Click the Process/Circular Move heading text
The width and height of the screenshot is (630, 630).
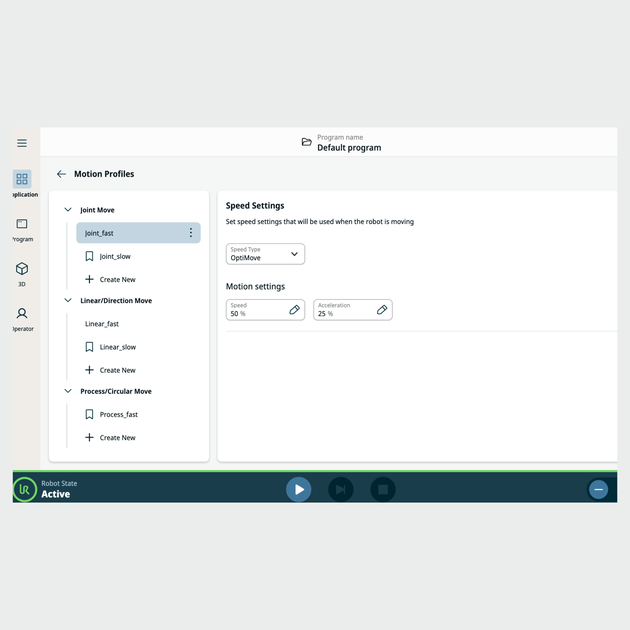pyautogui.click(x=116, y=391)
